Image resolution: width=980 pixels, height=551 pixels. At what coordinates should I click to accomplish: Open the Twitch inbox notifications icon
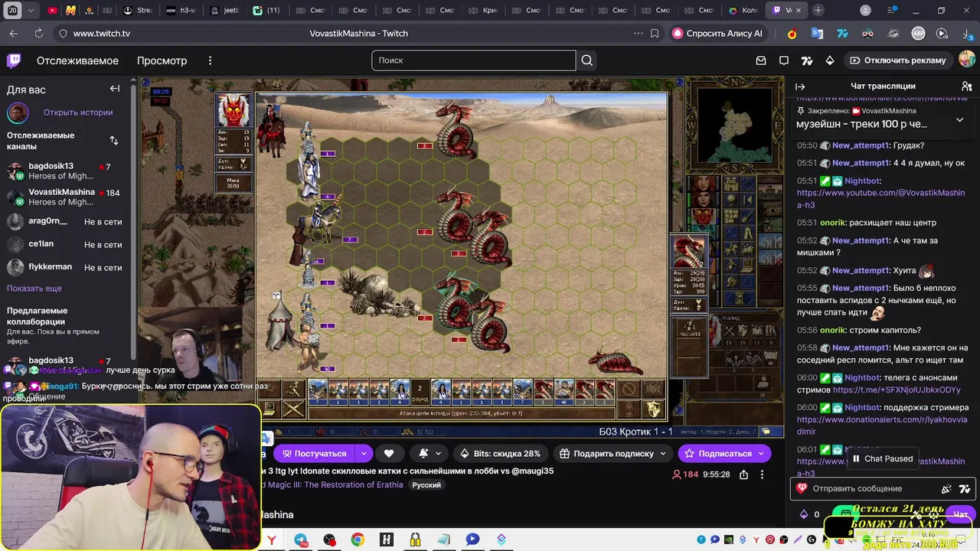761,60
